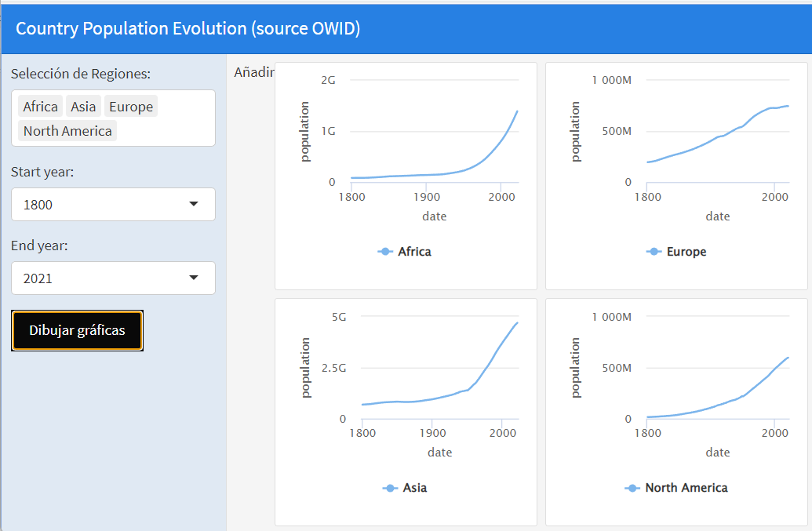Click the 500M label on North America chart
Viewport: 812px width, 531px height.
(616, 368)
